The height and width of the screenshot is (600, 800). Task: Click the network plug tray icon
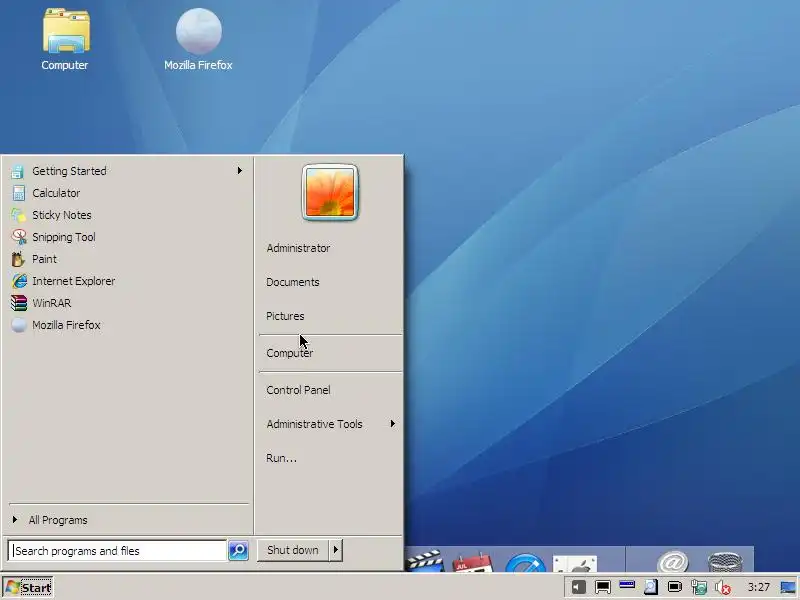(x=699, y=587)
